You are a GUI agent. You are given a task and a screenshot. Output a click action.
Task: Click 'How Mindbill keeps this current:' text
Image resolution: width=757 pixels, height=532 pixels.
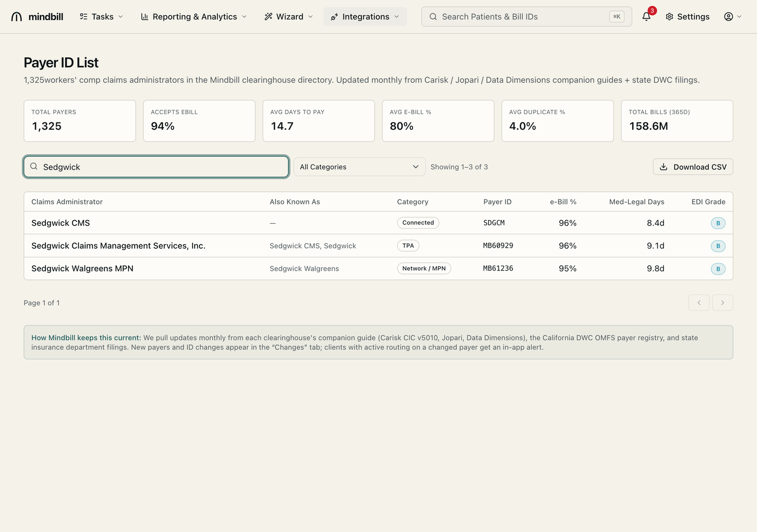point(86,337)
